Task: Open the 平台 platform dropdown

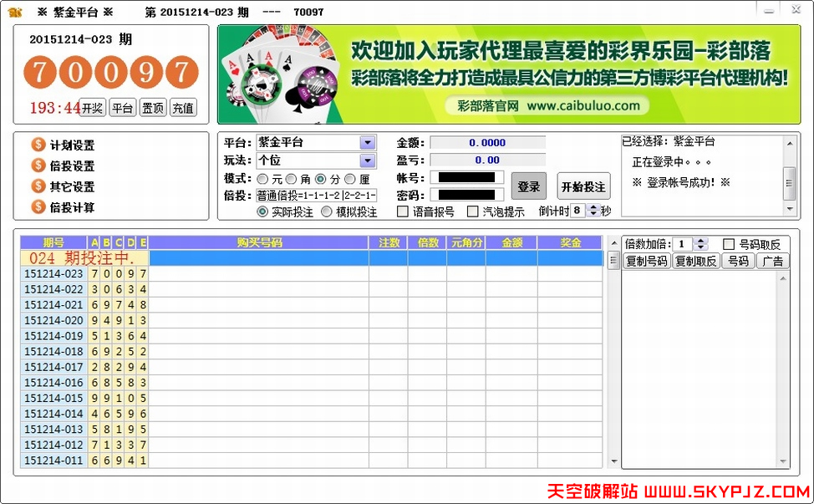Action: 368,143
